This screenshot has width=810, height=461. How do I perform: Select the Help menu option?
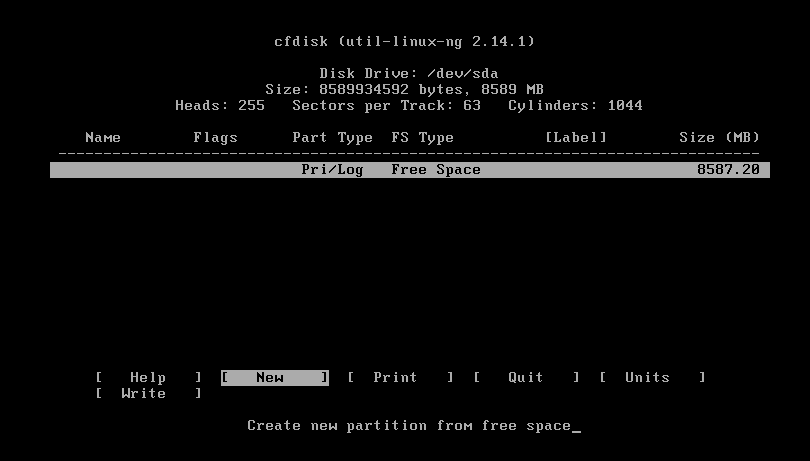(x=148, y=377)
